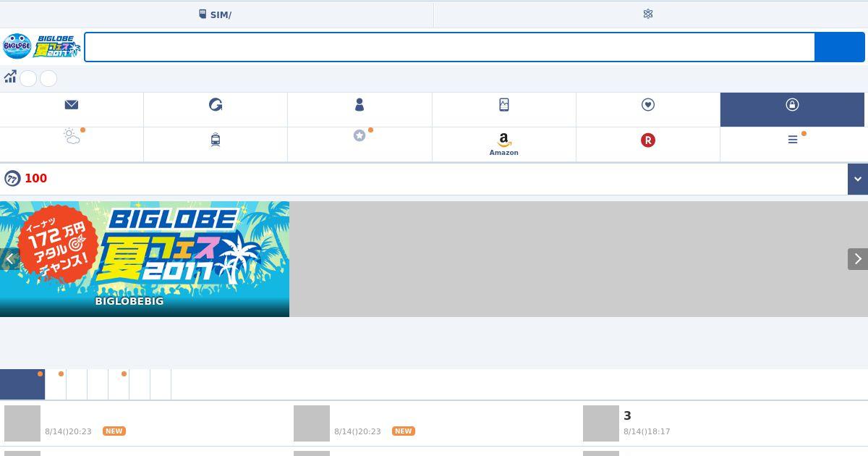
Task: Click the 8/14()18:17 timestamp
Action: tap(647, 431)
